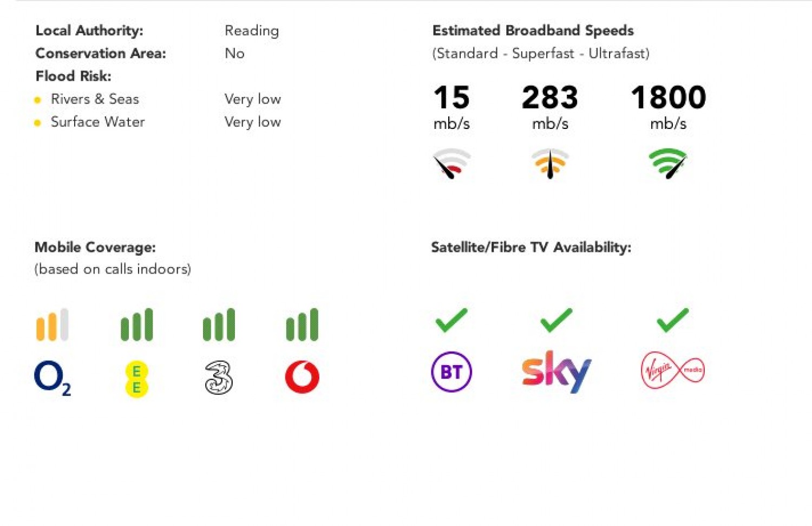Viewport: 812px width, 526px height.
Task: Click the Surface Water flood risk entry
Action: [x=98, y=122]
